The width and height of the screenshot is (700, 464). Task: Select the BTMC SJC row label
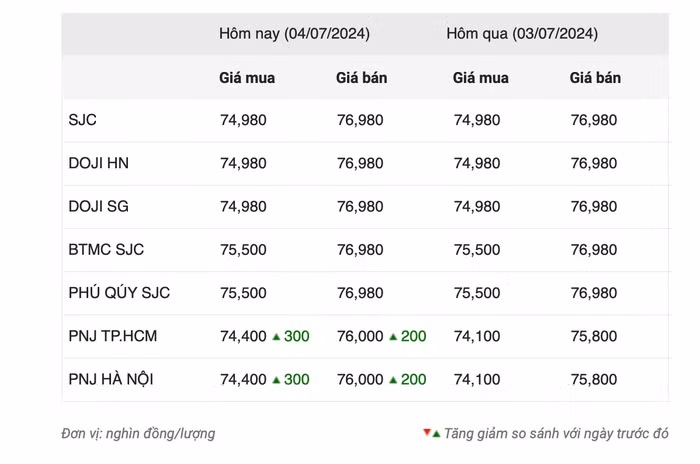(107, 250)
